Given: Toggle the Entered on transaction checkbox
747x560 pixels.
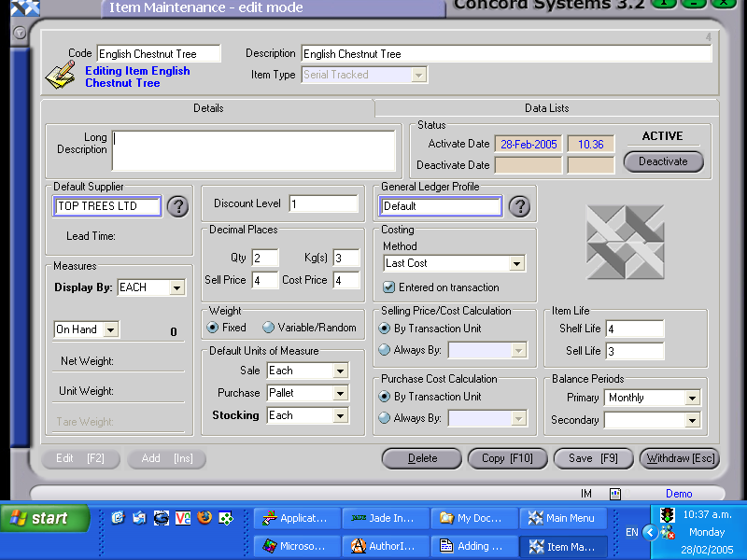Looking at the screenshot, I should pos(388,287).
